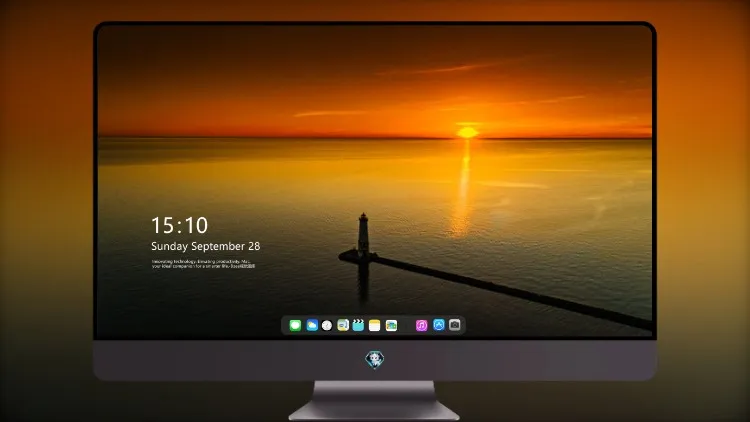The image size is (750, 422).
Task: Open the gray Camera app in dock
Action: click(455, 325)
